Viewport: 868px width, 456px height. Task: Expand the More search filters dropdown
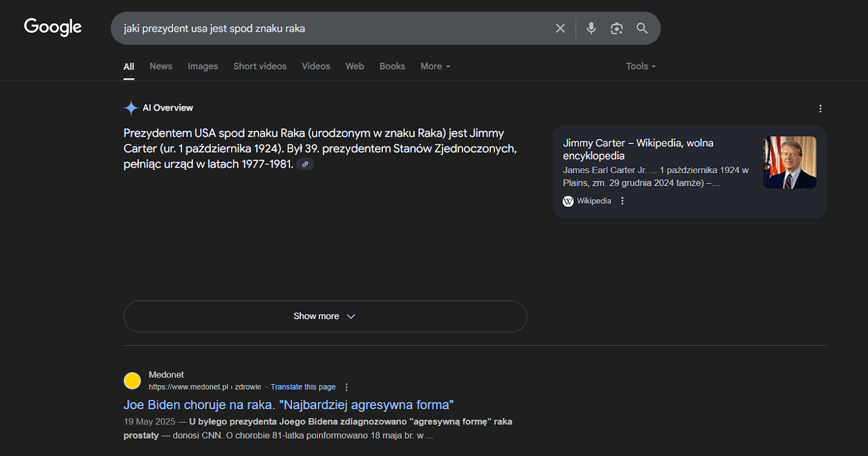click(x=435, y=66)
